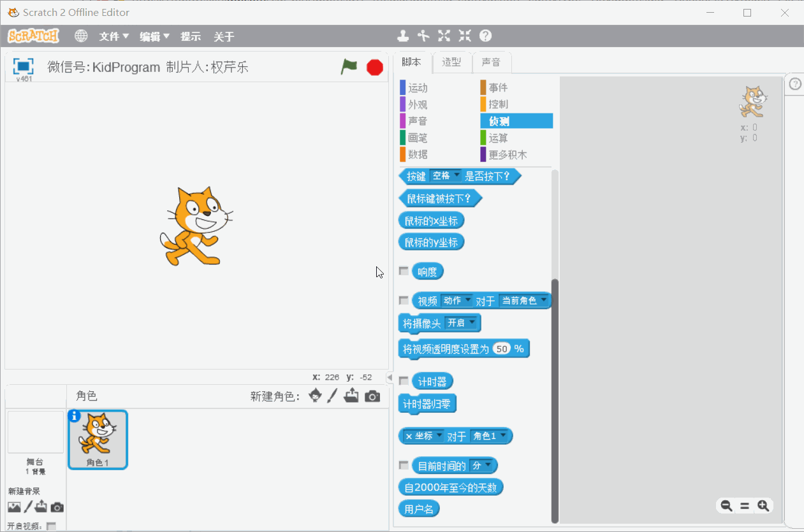Image resolution: width=804 pixels, height=532 pixels.
Task: Select the 舞台 backdrop thumbnail
Action: coord(35,431)
